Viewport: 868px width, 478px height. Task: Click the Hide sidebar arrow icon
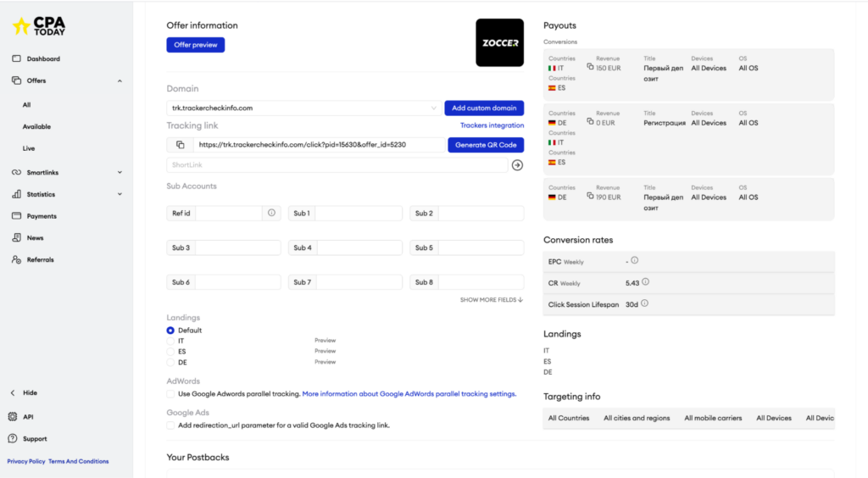[13, 392]
